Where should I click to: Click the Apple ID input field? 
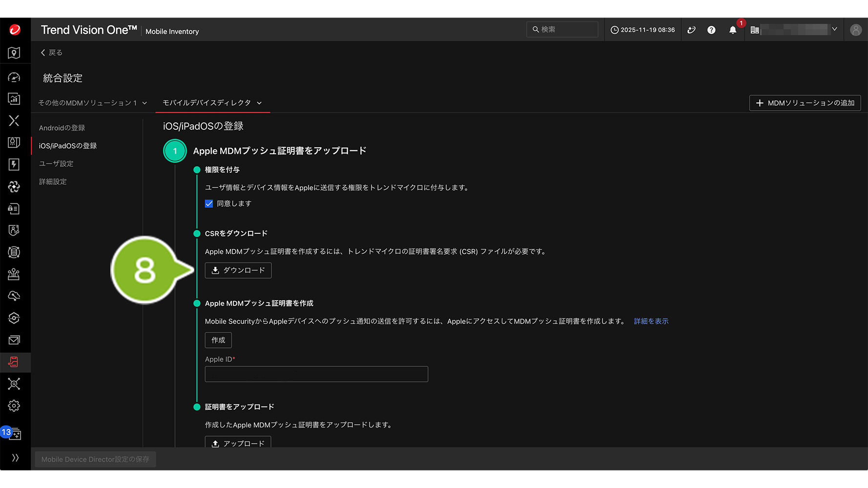pos(316,374)
